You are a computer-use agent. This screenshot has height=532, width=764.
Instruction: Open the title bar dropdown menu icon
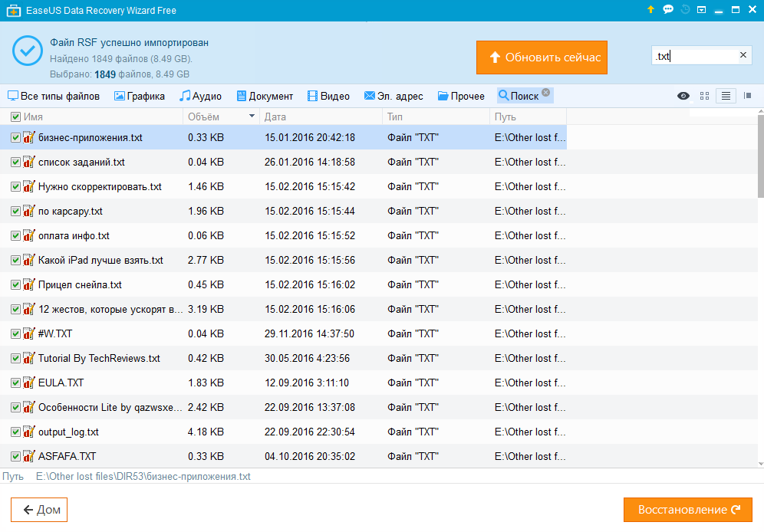(702, 10)
